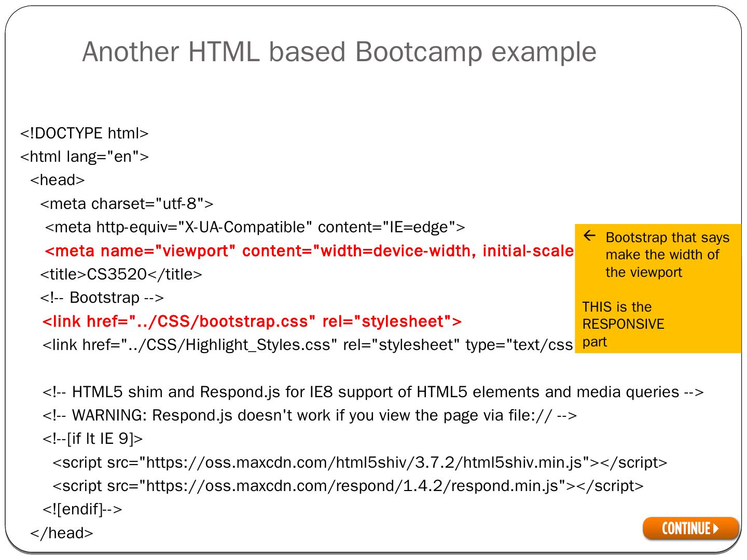Select the red meta viewport line
This screenshot has height=560, width=747.
click(310, 251)
